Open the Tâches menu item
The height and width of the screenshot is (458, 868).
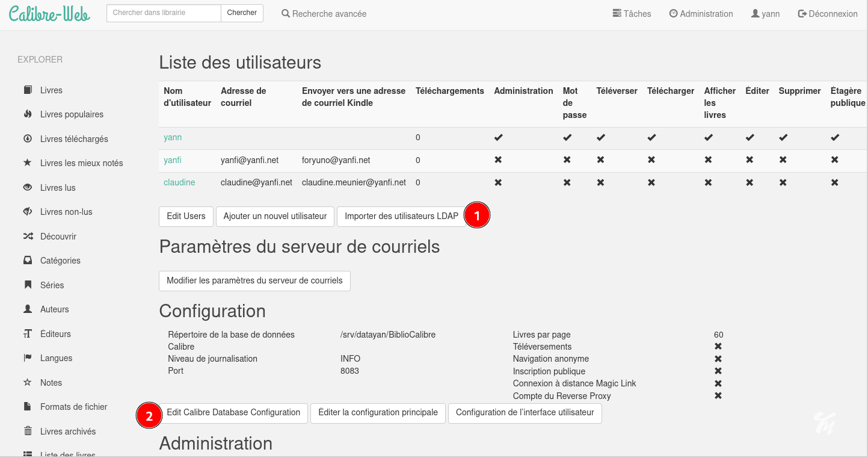click(632, 14)
